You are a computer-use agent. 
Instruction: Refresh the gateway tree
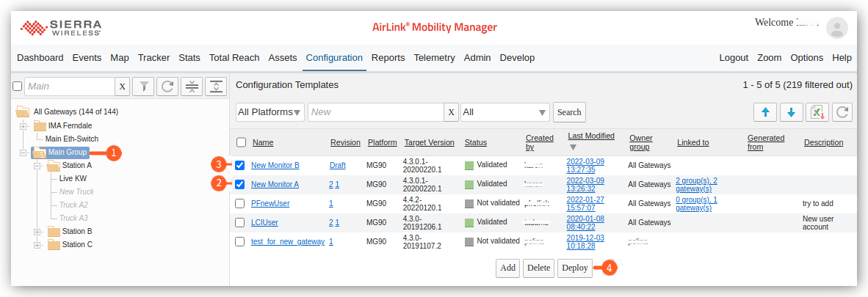pyautogui.click(x=167, y=87)
